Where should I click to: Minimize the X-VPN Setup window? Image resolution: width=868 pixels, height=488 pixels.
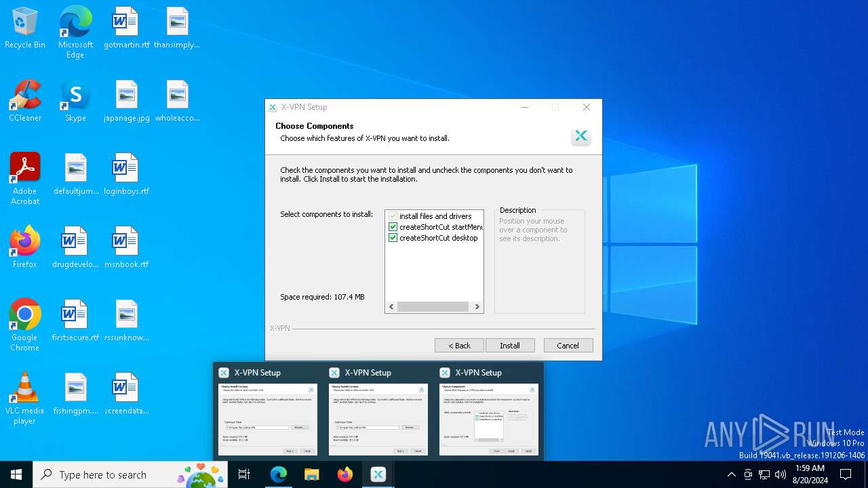coord(525,107)
